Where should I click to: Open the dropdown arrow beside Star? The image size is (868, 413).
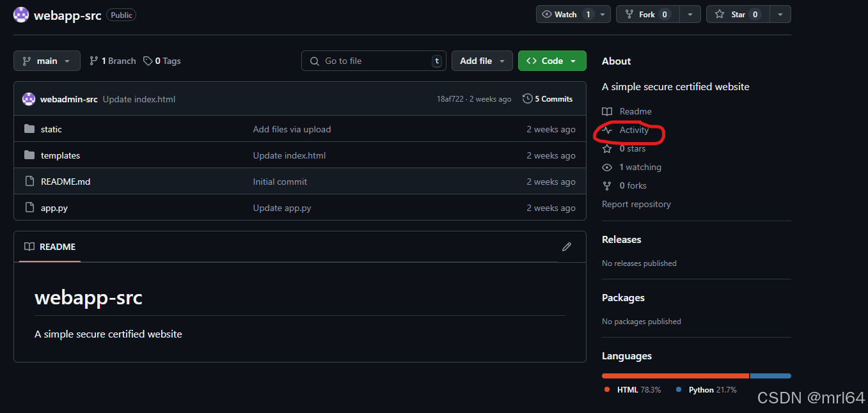(x=780, y=14)
